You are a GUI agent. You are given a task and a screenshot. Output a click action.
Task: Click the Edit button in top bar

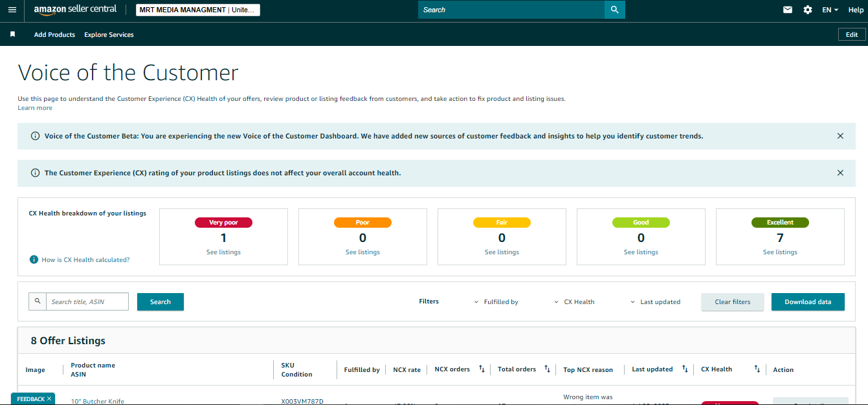tap(852, 34)
